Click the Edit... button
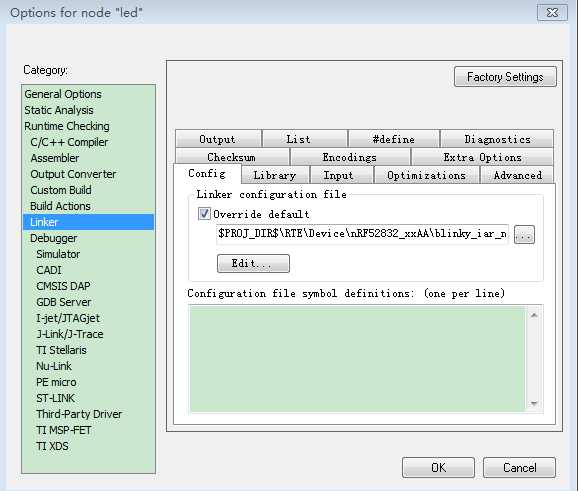Screen dimensions: 578x491 tap(253, 263)
